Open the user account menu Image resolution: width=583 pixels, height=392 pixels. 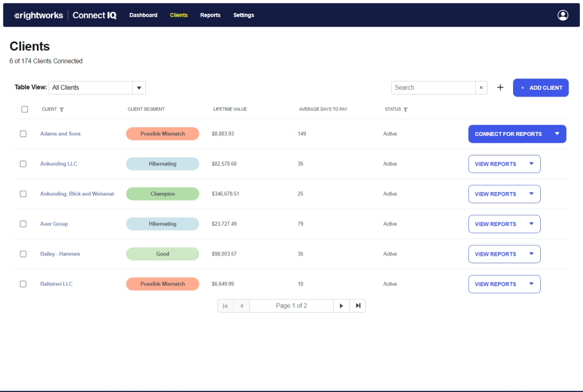[562, 16]
